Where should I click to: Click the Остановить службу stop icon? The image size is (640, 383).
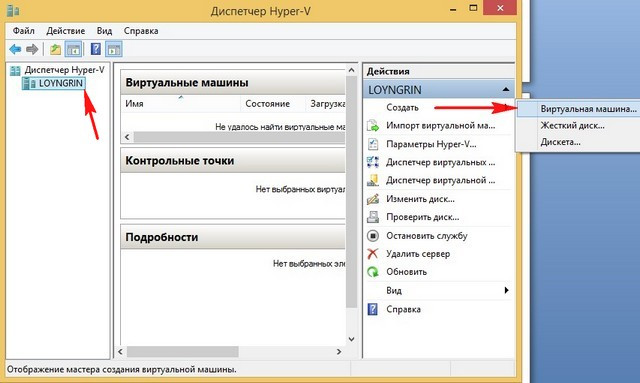(373, 236)
